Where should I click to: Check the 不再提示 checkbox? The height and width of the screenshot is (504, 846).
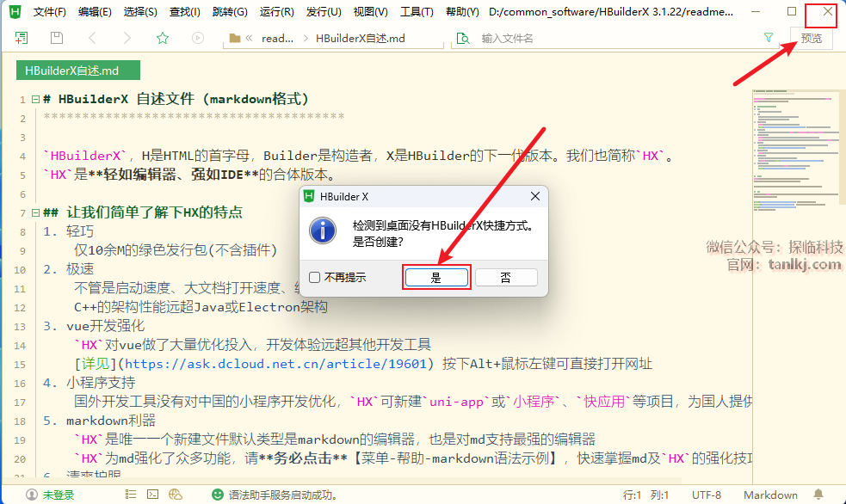click(314, 277)
